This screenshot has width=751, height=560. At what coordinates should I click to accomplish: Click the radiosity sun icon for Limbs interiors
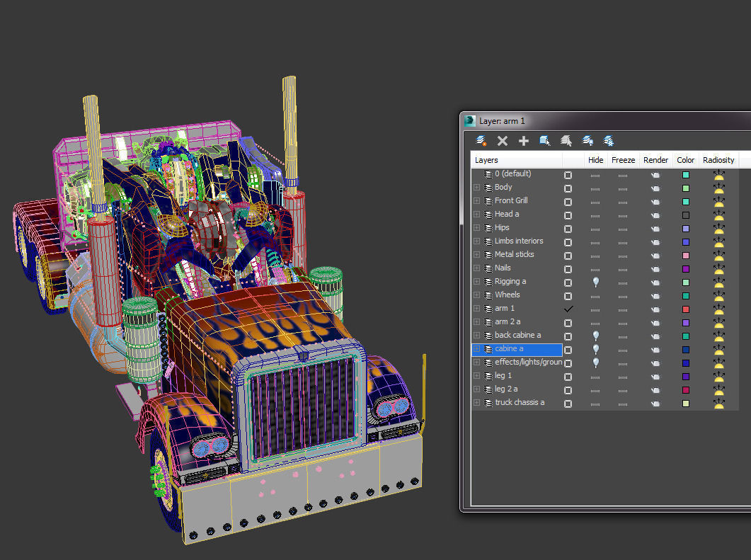tap(719, 242)
